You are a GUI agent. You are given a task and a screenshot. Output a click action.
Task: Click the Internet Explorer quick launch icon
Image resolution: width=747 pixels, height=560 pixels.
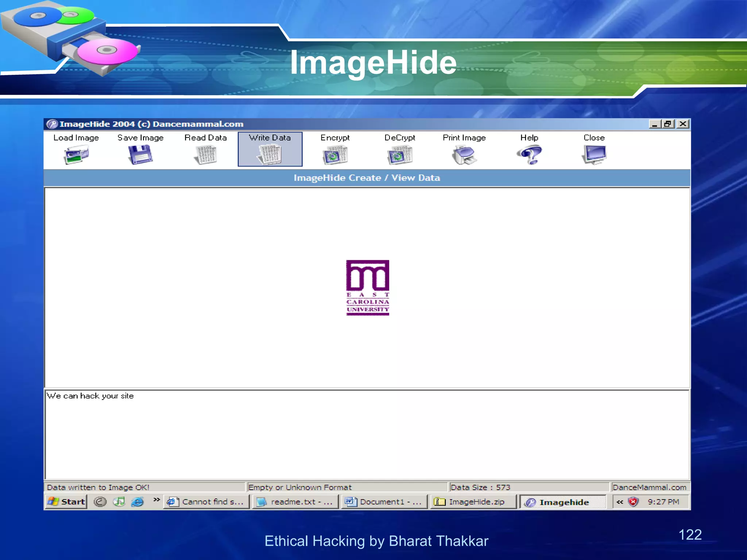[x=138, y=502]
